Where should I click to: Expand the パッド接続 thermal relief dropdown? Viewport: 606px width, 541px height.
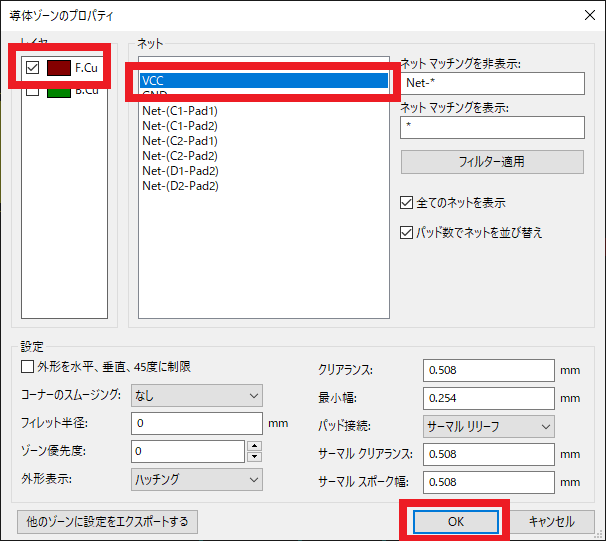489,427
